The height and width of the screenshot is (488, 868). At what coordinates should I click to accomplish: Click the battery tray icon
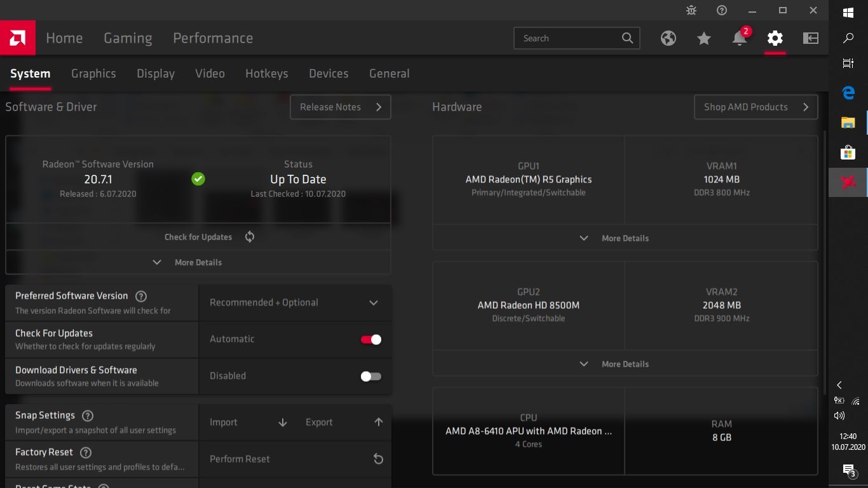[839, 400]
